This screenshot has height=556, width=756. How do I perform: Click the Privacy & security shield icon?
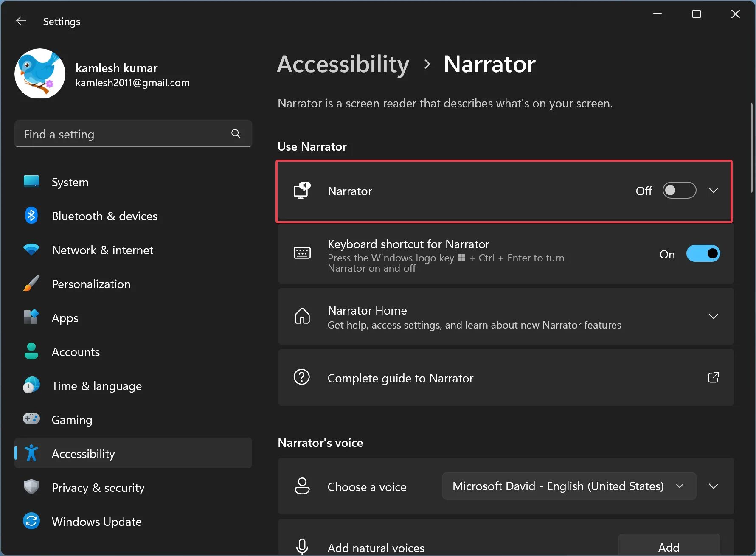[x=31, y=487]
